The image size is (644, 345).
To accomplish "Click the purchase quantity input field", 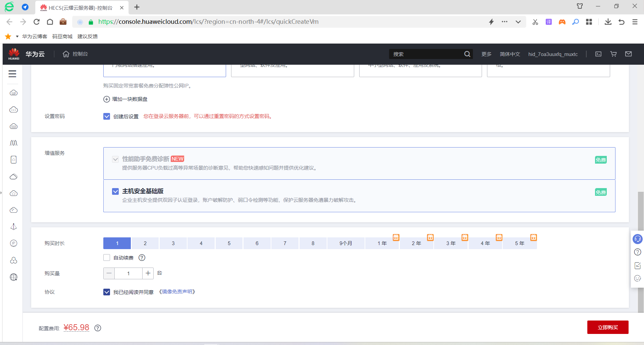I will 128,273.
